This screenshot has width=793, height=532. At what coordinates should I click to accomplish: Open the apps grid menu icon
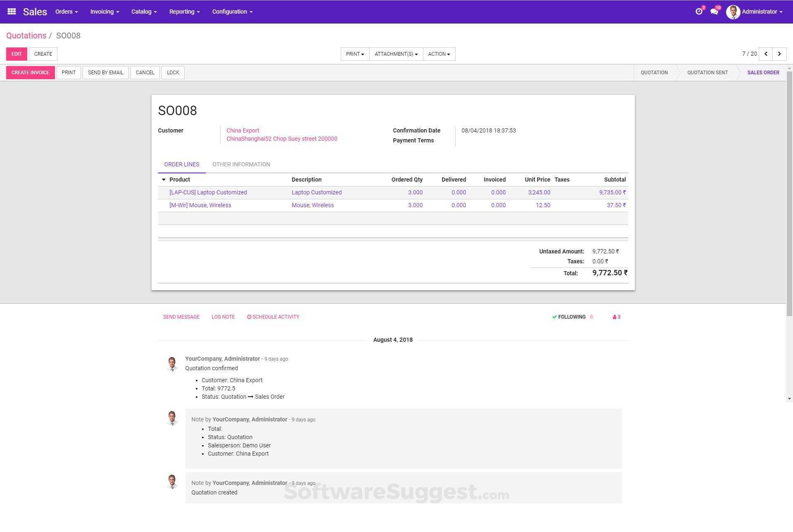pos(12,12)
